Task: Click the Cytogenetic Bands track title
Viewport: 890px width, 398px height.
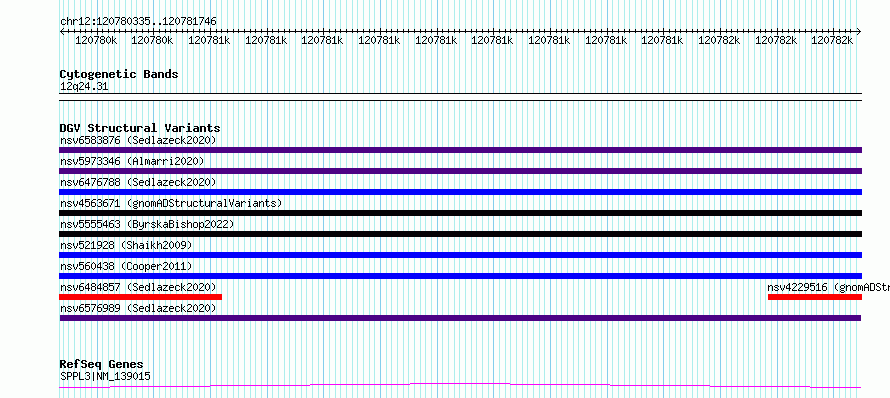Action: (x=119, y=74)
